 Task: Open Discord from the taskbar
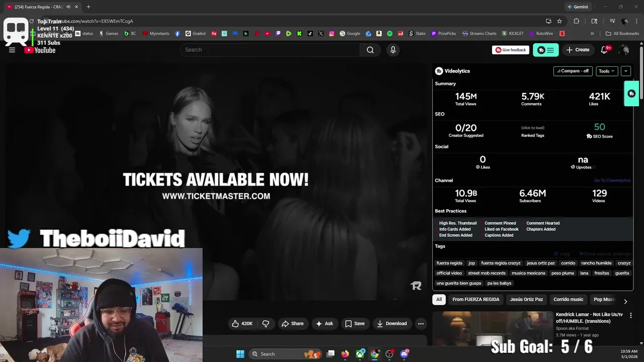(x=404, y=354)
